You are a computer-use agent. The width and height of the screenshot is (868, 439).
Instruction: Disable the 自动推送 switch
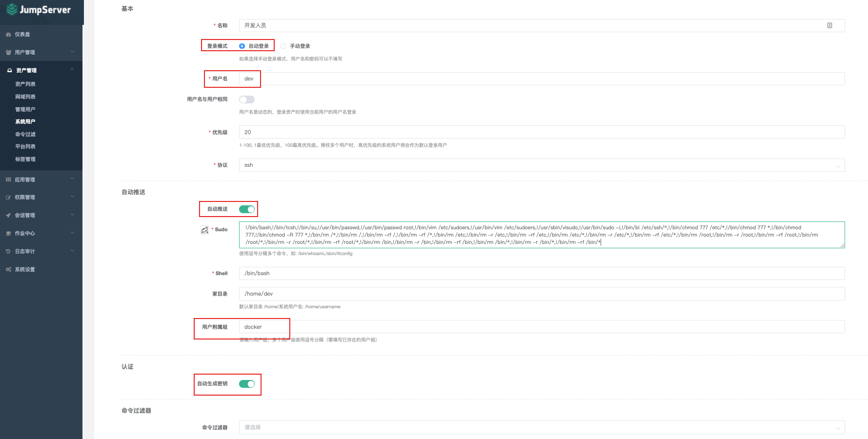[x=247, y=209]
